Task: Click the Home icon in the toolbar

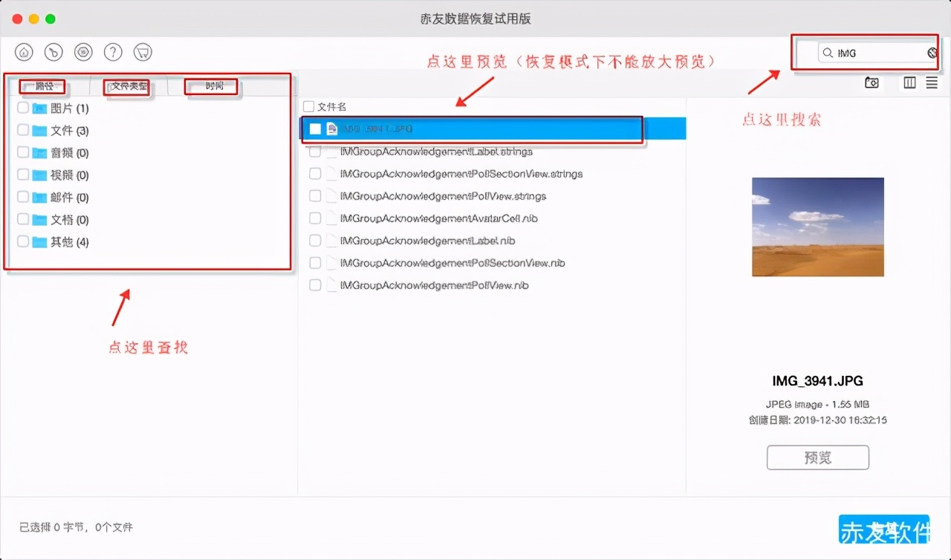Action: 24,51
